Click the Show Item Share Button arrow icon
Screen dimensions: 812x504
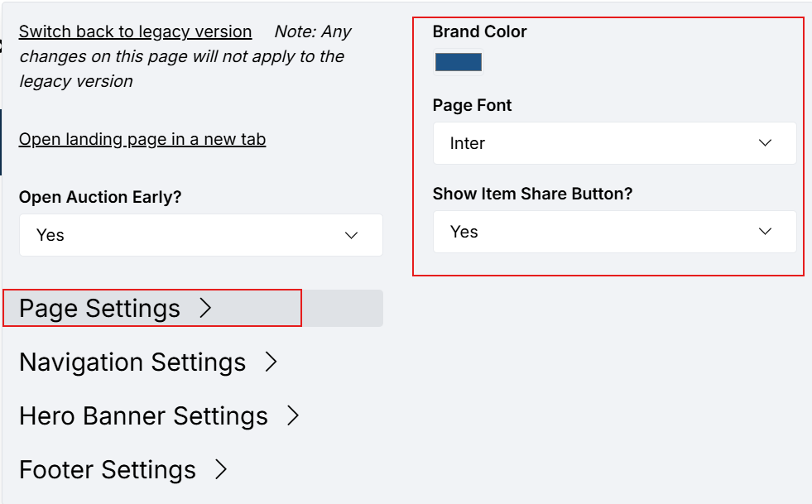765,232
